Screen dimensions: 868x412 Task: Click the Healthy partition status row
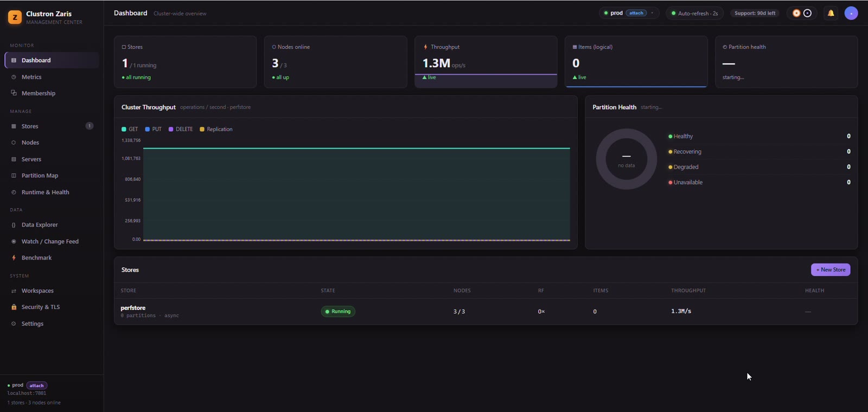[759, 136]
